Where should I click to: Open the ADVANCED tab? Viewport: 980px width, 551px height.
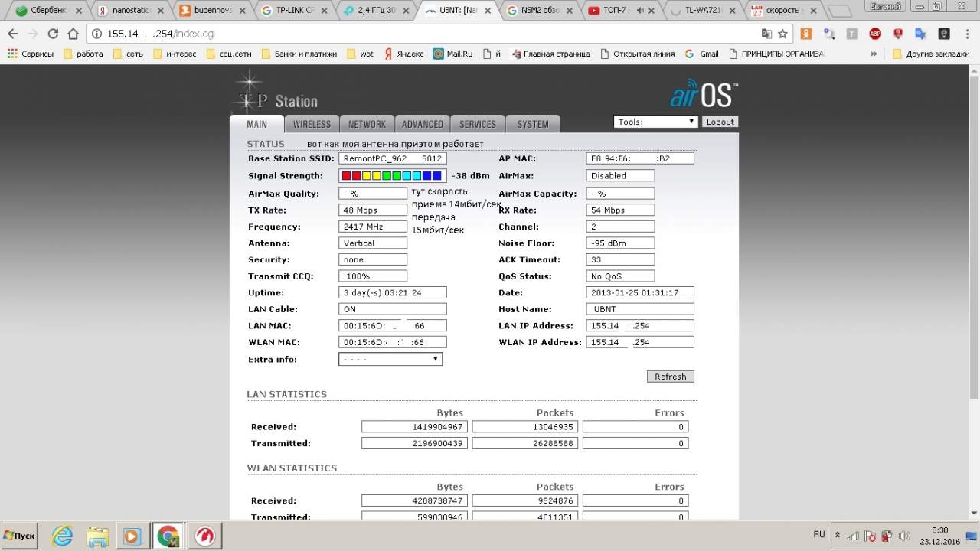[x=422, y=124]
